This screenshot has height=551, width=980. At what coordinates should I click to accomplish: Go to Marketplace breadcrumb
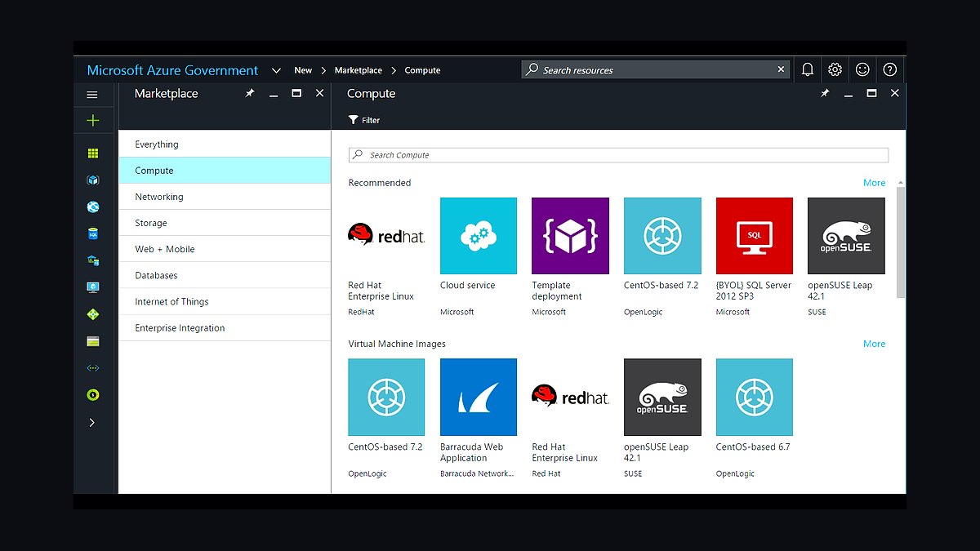click(x=359, y=70)
